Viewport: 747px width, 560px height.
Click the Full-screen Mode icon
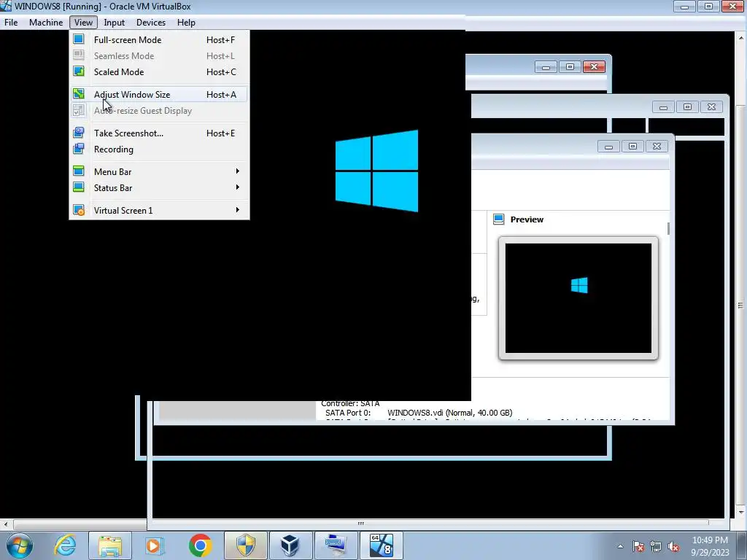coord(79,39)
